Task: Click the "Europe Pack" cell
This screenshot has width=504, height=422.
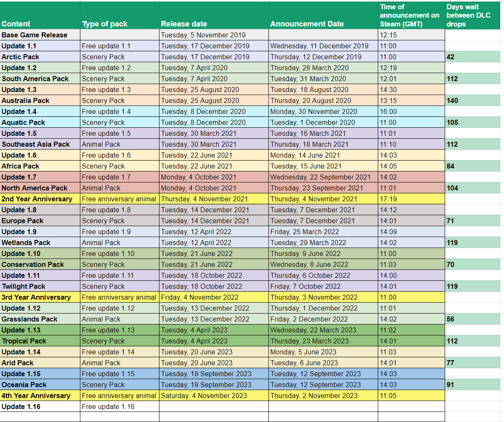Action: (40, 221)
